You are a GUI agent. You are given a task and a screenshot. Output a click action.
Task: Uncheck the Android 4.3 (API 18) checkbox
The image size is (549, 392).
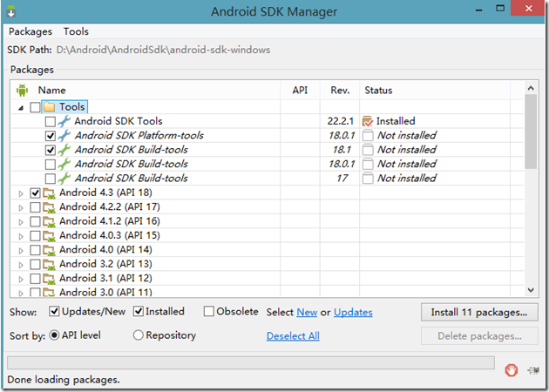[x=35, y=193]
